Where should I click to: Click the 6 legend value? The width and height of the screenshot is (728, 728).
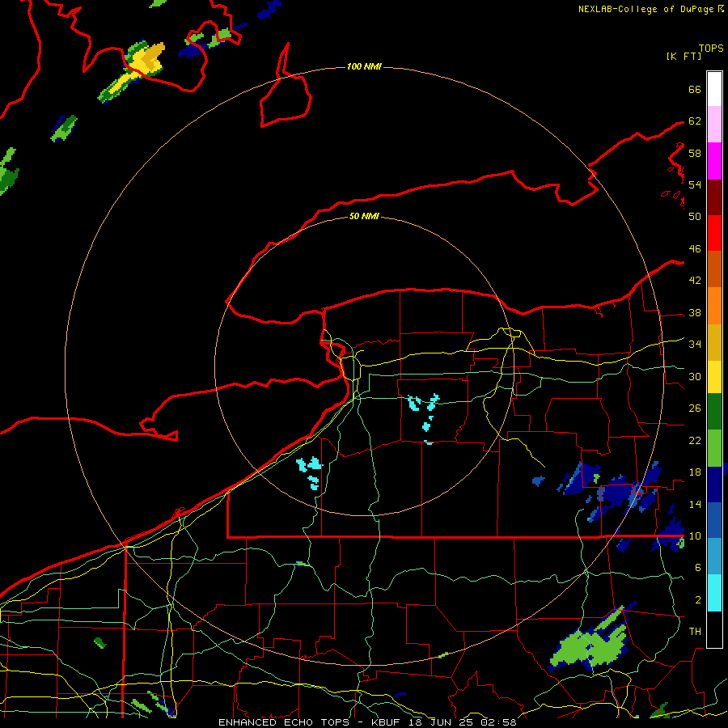click(697, 568)
